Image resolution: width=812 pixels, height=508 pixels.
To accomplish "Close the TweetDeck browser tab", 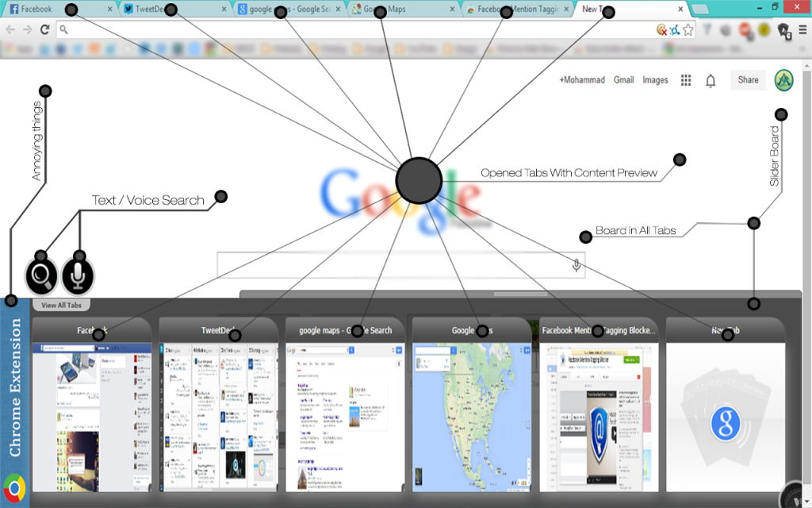I will tap(224, 9).
